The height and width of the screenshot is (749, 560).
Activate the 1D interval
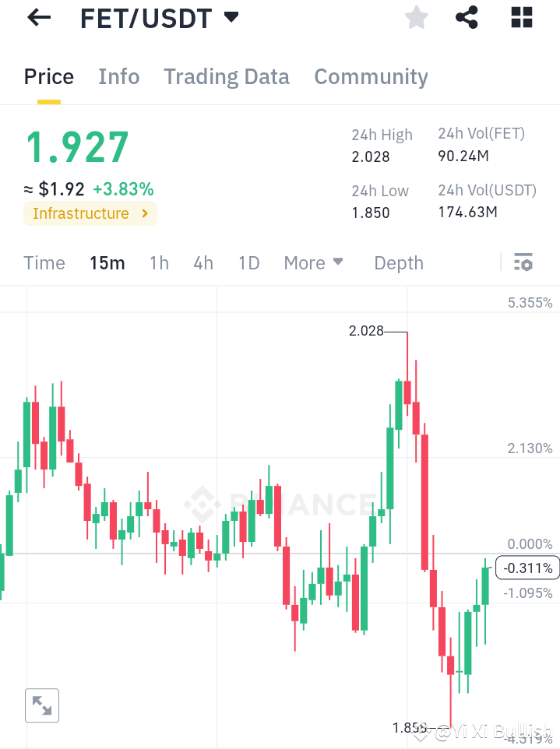248,263
